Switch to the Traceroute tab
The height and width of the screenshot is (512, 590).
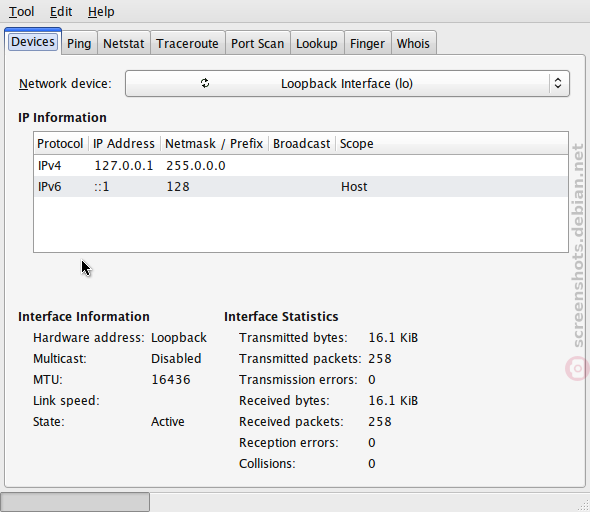pos(187,43)
